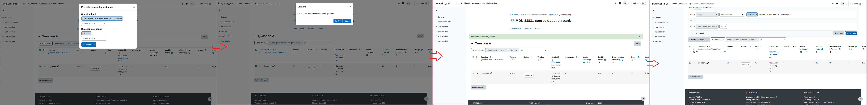Sort by Question name on the Question history page
The height and width of the screenshot is (105, 868).
pos(487,60)
